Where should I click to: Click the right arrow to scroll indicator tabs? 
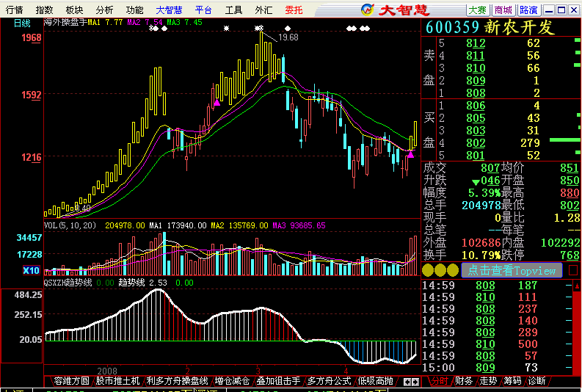(415, 382)
